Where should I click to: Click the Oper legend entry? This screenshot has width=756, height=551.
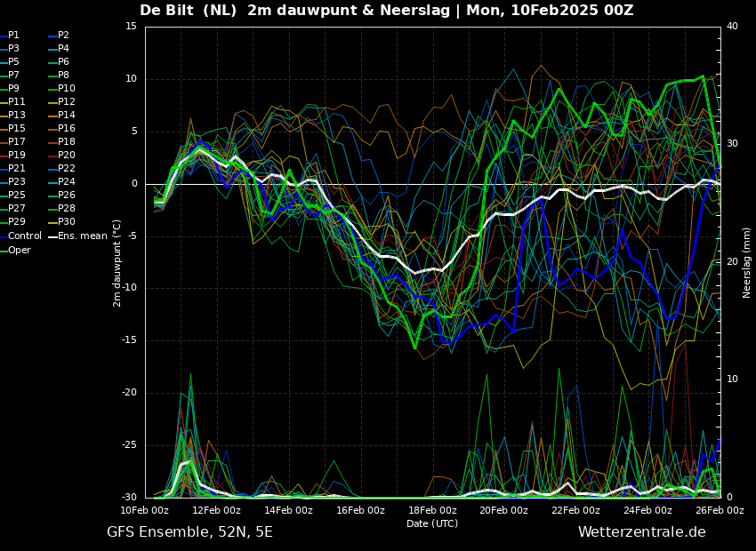[15, 250]
